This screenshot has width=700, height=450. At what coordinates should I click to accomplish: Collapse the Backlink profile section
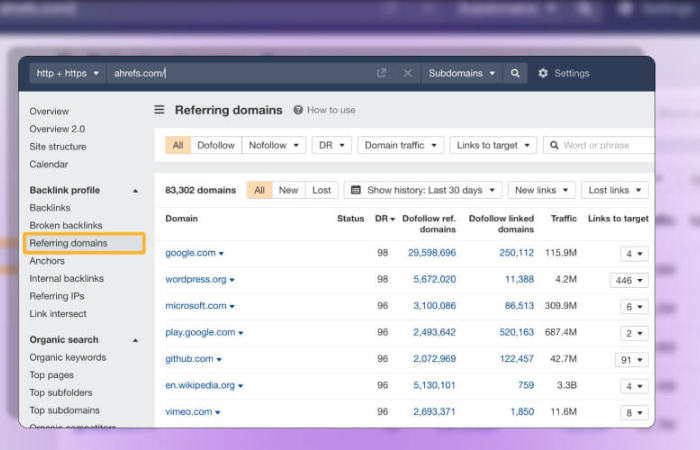[x=135, y=191]
